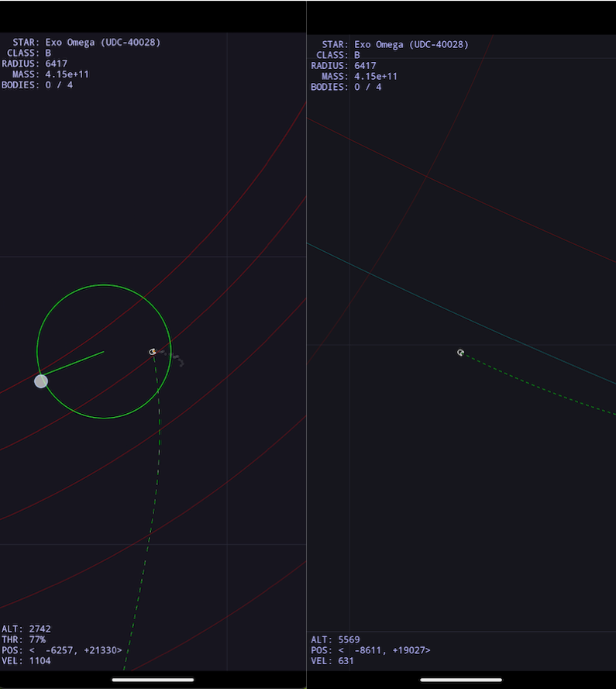Tap the spaceship in the left screen

coord(153,352)
